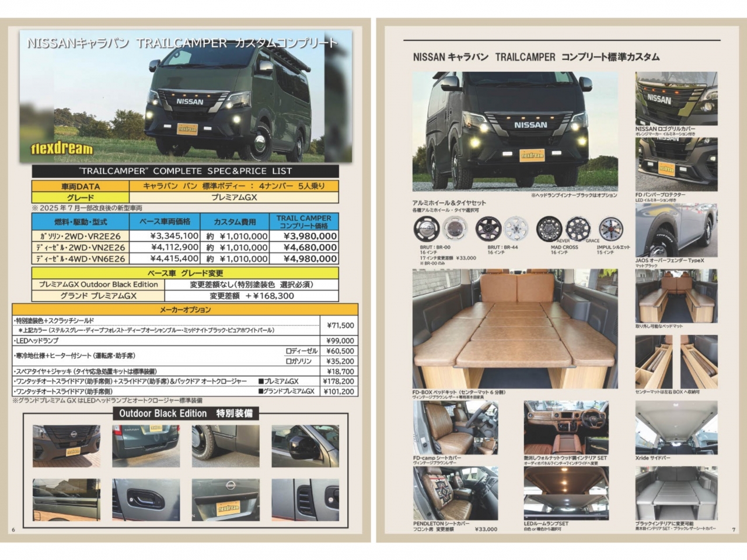The height and width of the screenshot is (560, 747).
Task: Select the グランド プレミアムGX cell
Action: click(98, 296)
